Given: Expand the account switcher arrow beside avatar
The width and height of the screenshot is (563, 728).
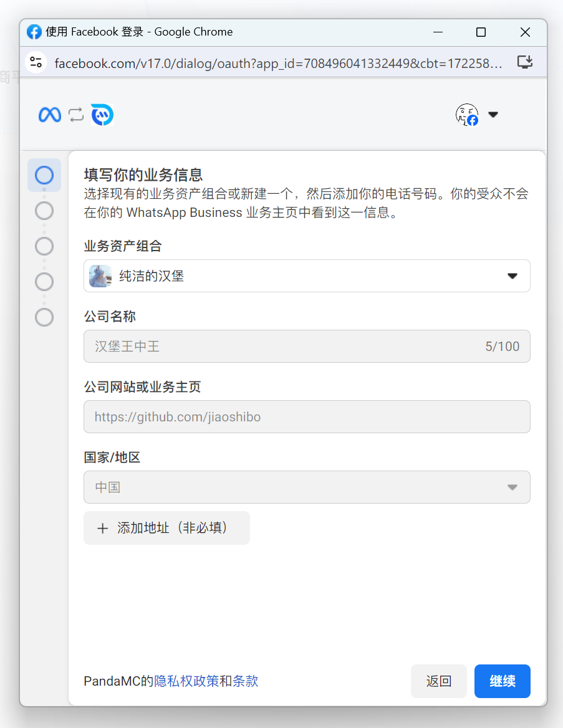Looking at the screenshot, I should coord(493,115).
